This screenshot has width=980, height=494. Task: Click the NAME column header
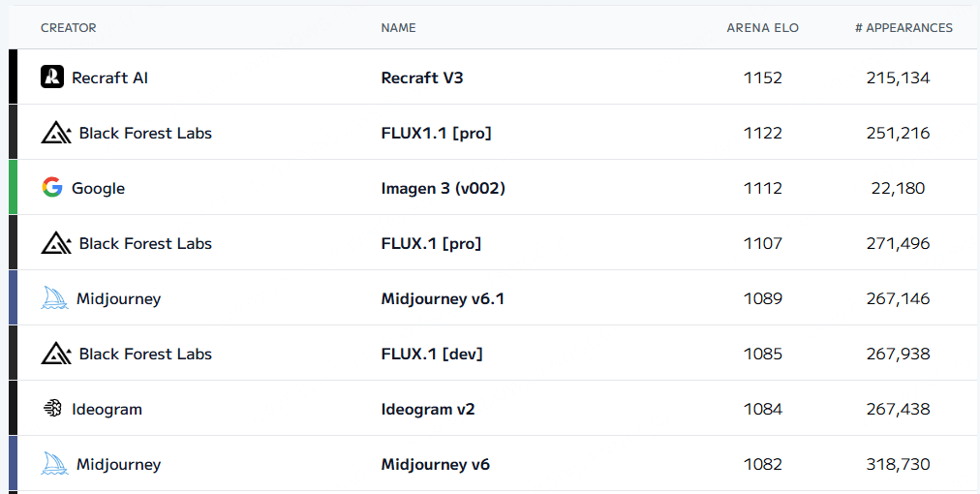[398, 27]
